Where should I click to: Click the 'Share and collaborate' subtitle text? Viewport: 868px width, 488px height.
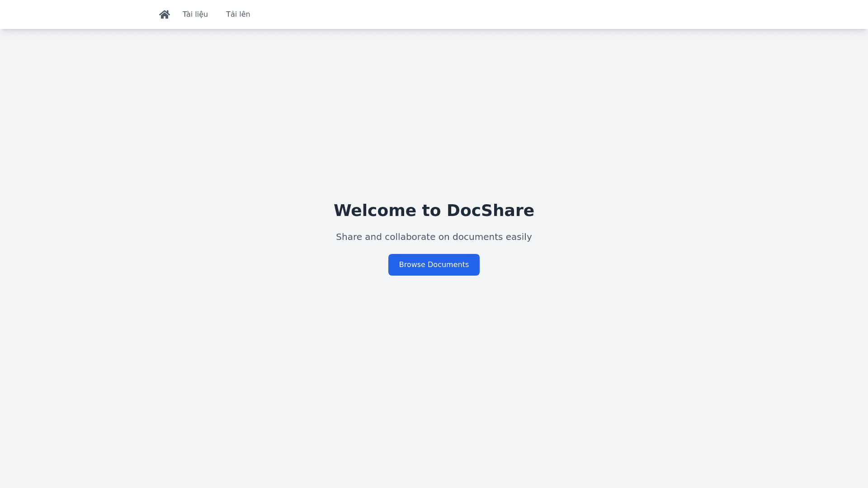click(x=434, y=237)
